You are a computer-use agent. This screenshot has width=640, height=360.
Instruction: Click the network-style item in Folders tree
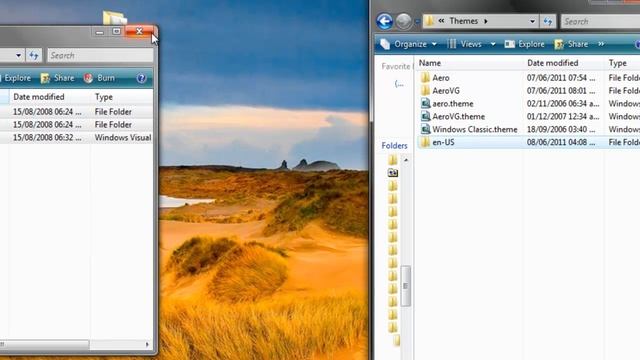pyautogui.click(x=393, y=173)
